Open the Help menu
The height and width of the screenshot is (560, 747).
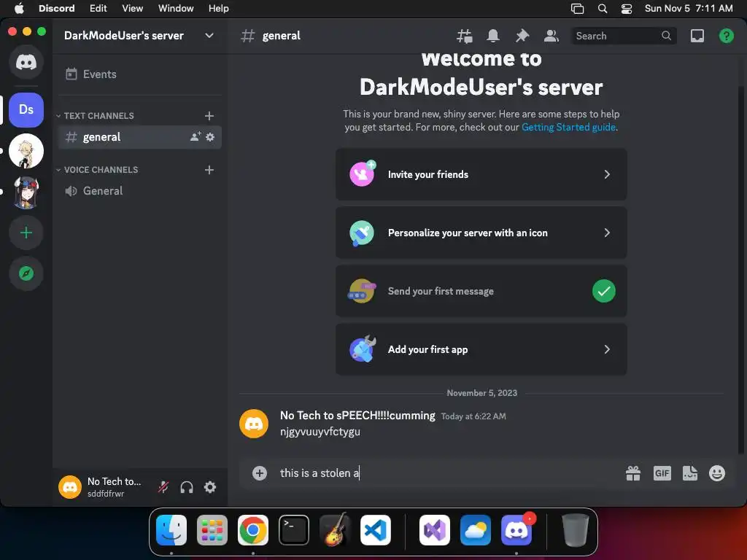[x=219, y=8]
